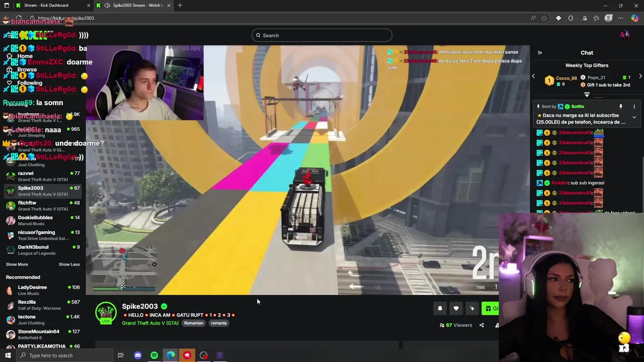The width and height of the screenshot is (644, 362).
Task: Open StoneMountain64 recommended channel
Action: 43,334
